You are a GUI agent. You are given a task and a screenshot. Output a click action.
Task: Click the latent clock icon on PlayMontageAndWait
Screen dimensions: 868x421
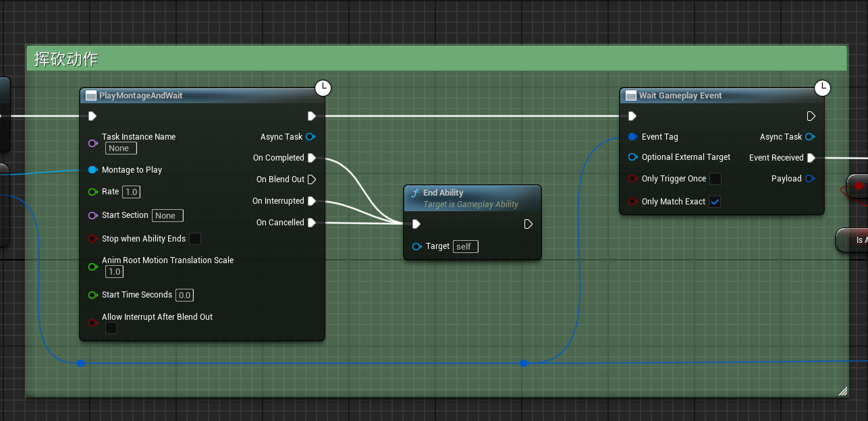[x=324, y=88]
